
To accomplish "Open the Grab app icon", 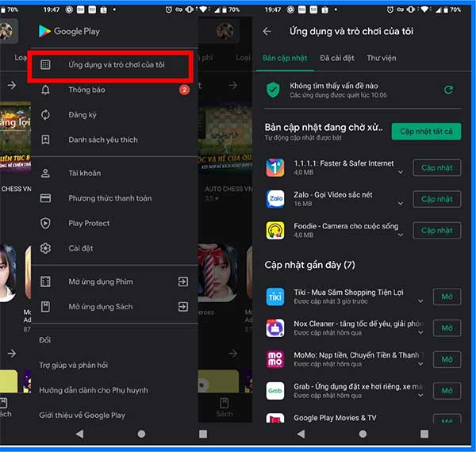I will click(275, 391).
